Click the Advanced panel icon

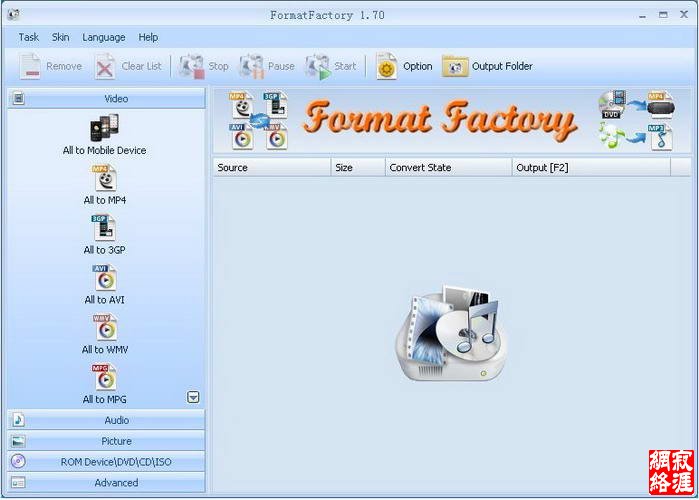18,483
